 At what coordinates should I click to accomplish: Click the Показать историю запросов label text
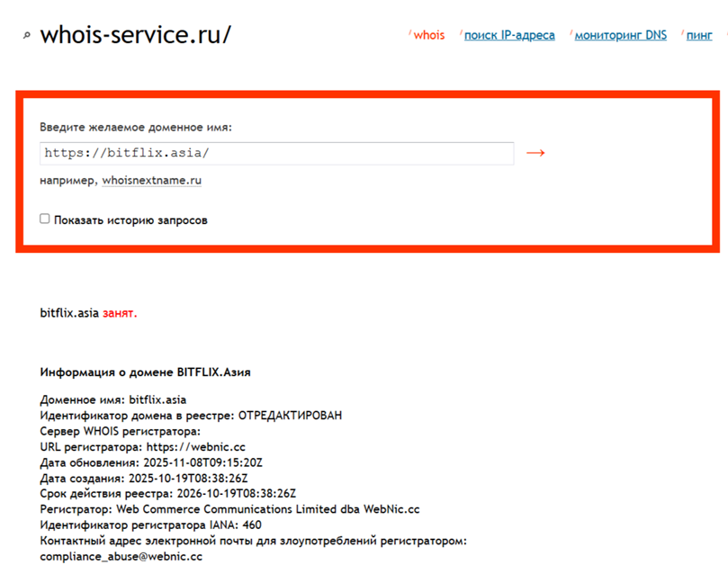pos(130,220)
